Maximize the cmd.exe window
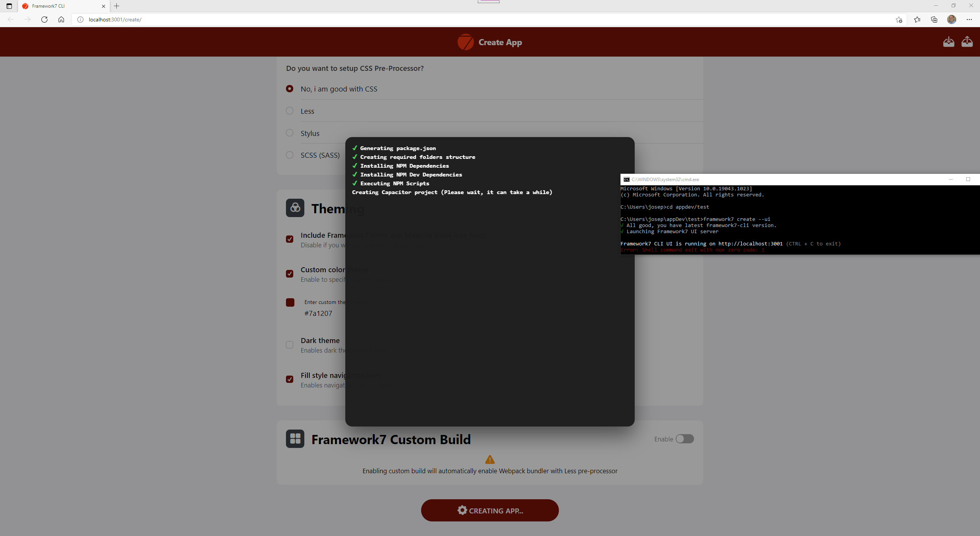Viewport: 980px width, 536px height. (968, 180)
